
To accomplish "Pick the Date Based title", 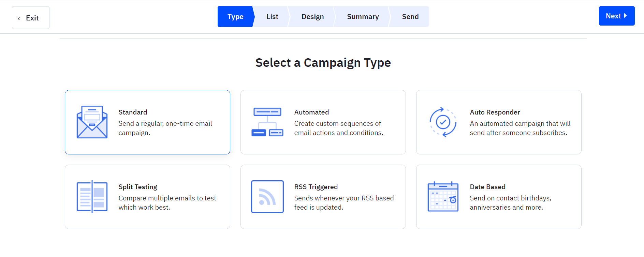I will tap(487, 187).
